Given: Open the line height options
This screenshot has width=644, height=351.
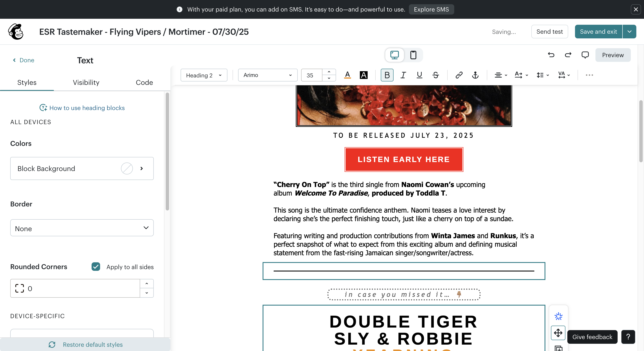Looking at the screenshot, I should tap(542, 75).
